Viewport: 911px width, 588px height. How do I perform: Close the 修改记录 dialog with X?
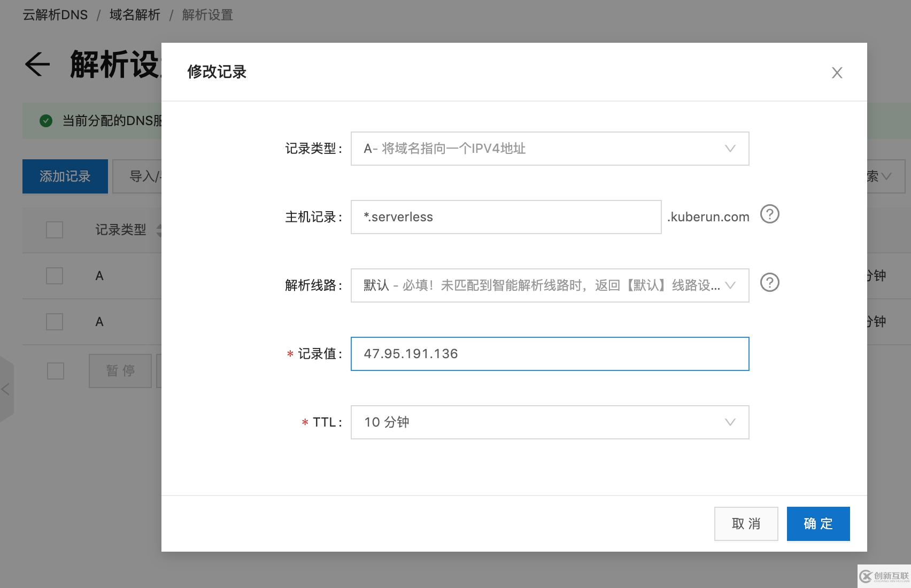click(837, 73)
